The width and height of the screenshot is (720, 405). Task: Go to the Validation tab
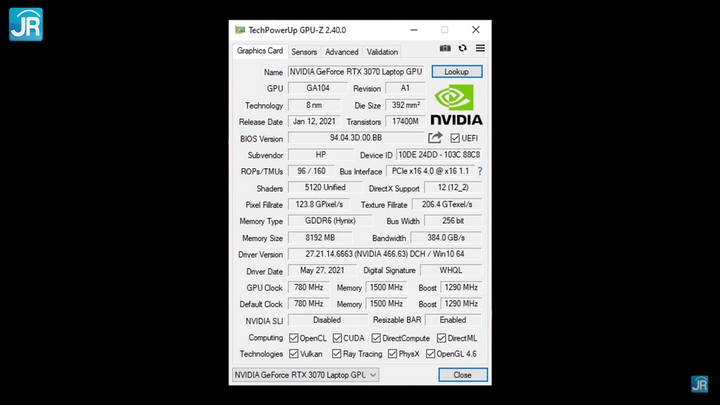tap(382, 52)
